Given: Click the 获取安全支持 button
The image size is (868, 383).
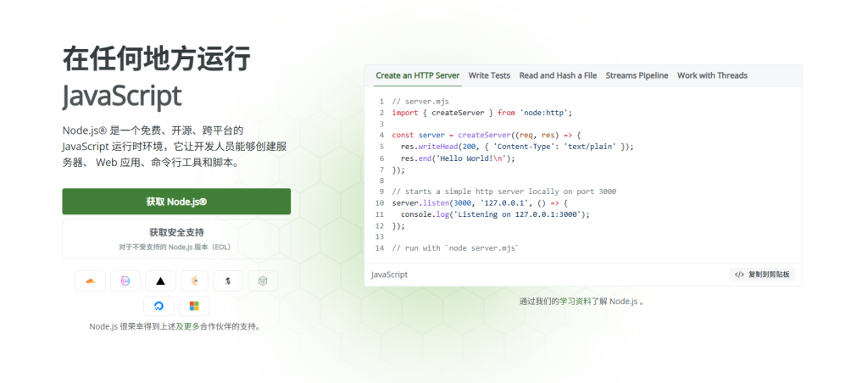Looking at the screenshot, I should click(176, 239).
